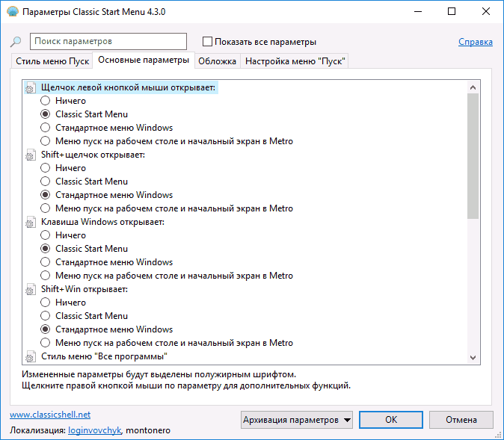Image resolution: width=504 pixels, height=440 pixels.
Task: Choose "Стандартное меню Windows" under Shift+щелчок
Action: click(46, 195)
